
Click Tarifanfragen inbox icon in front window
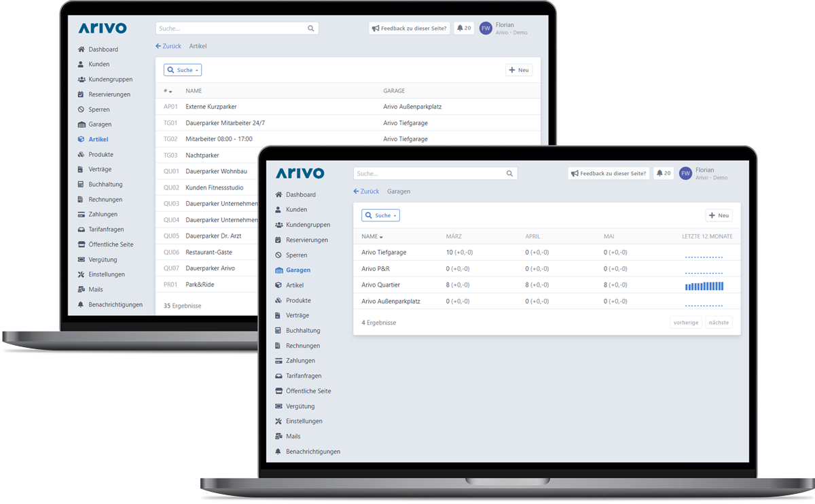pyautogui.click(x=278, y=376)
